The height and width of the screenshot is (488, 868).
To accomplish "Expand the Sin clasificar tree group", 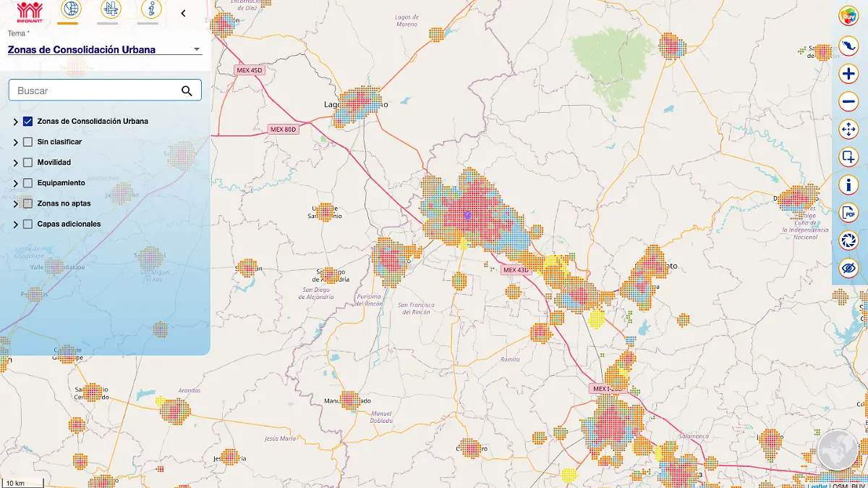I will [x=16, y=143].
